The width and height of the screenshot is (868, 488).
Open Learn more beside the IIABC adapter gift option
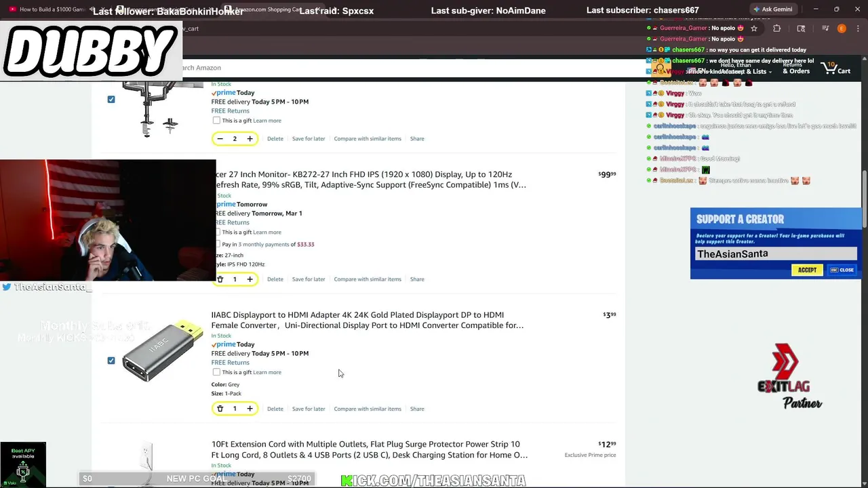[267, 372]
